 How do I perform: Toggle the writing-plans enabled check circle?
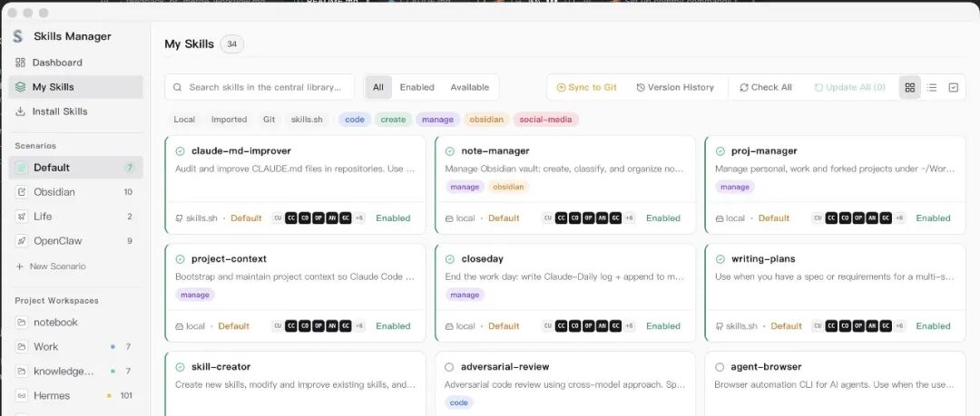click(x=720, y=259)
